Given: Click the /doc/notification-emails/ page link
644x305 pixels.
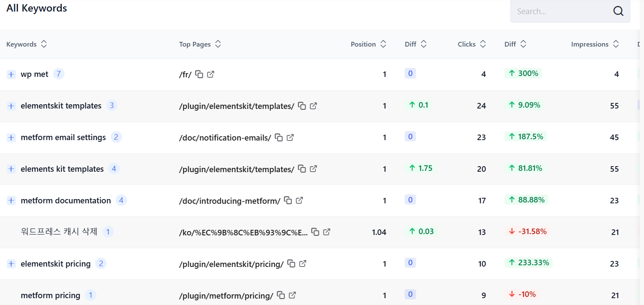Looking at the screenshot, I should (x=225, y=138).
